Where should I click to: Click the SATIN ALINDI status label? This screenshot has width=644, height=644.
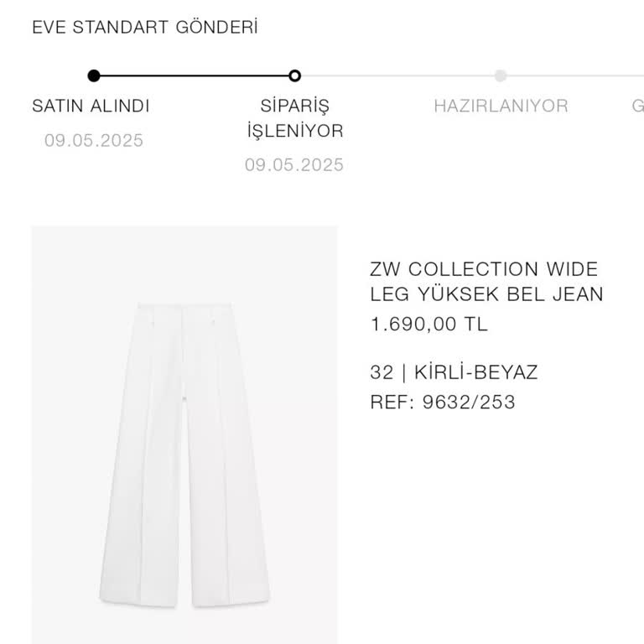pos(91,106)
